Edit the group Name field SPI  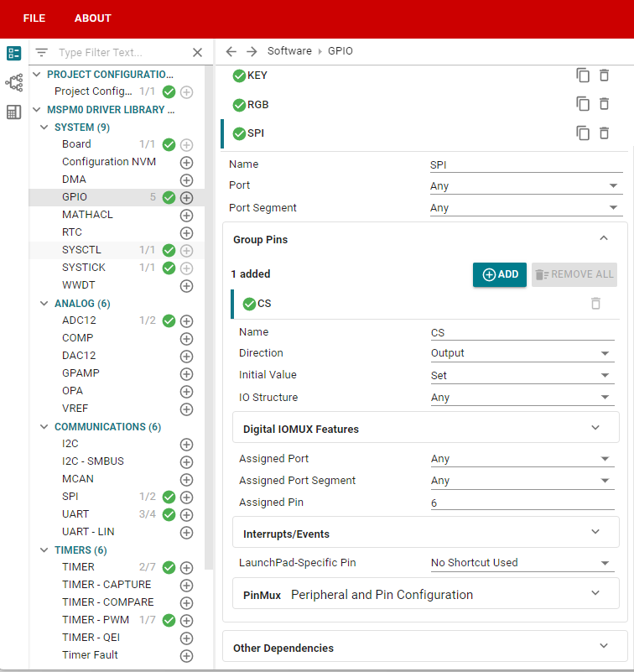click(526, 165)
